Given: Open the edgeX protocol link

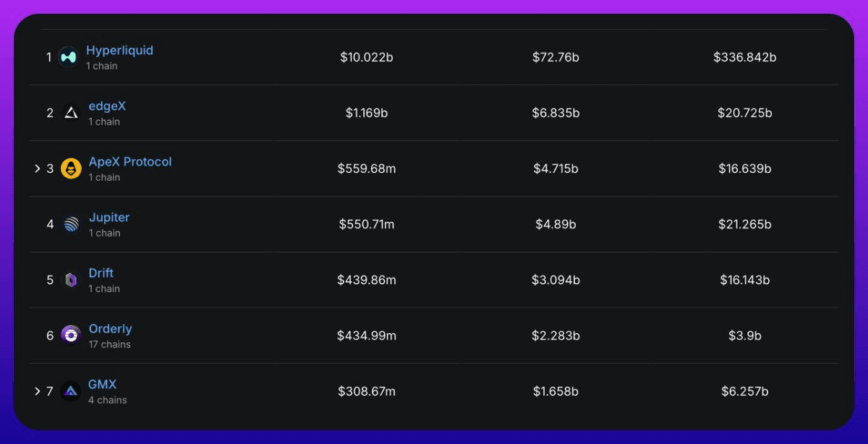Looking at the screenshot, I should (x=107, y=106).
